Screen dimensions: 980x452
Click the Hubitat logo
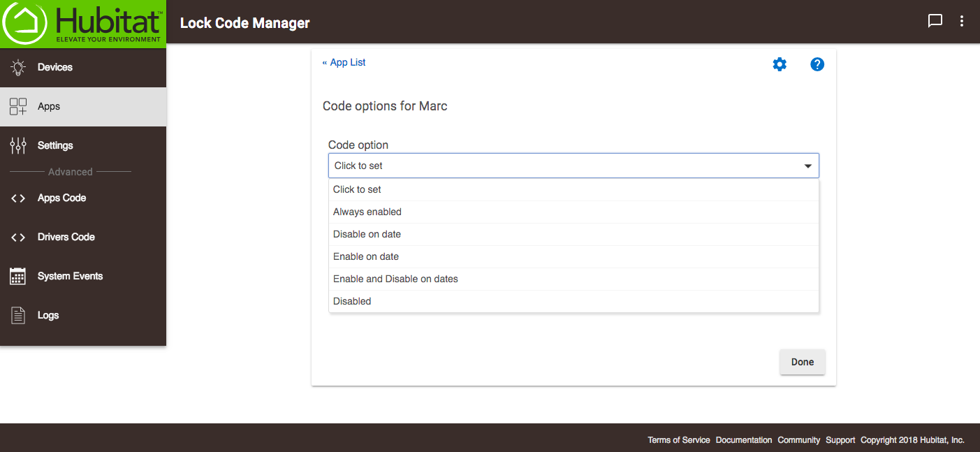point(82,24)
